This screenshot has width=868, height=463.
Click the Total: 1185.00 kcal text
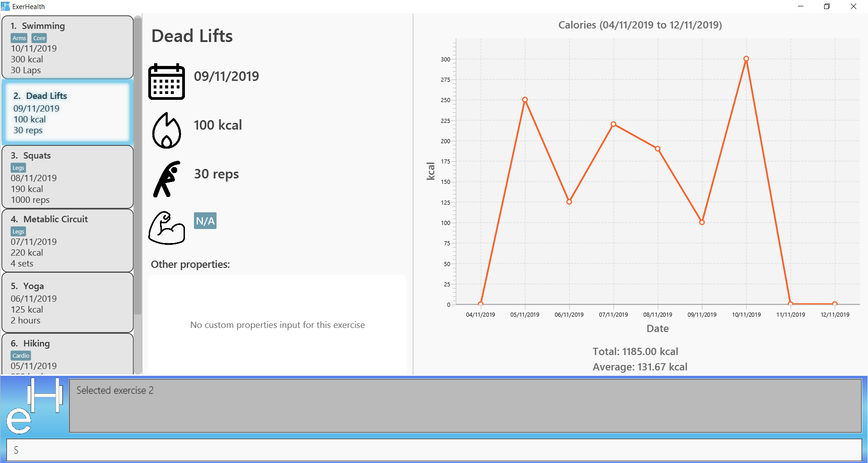(635, 351)
